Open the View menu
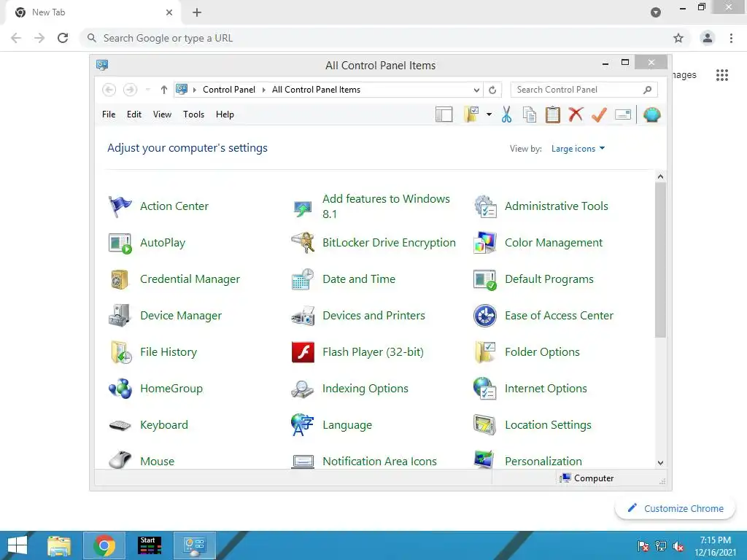Image resolution: width=747 pixels, height=560 pixels. coord(162,114)
